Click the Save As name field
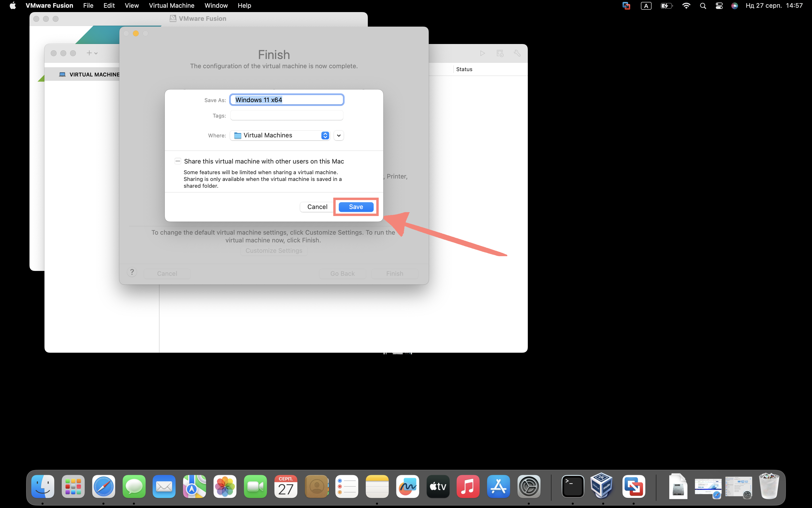 pyautogui.click(x=287, y=100)
